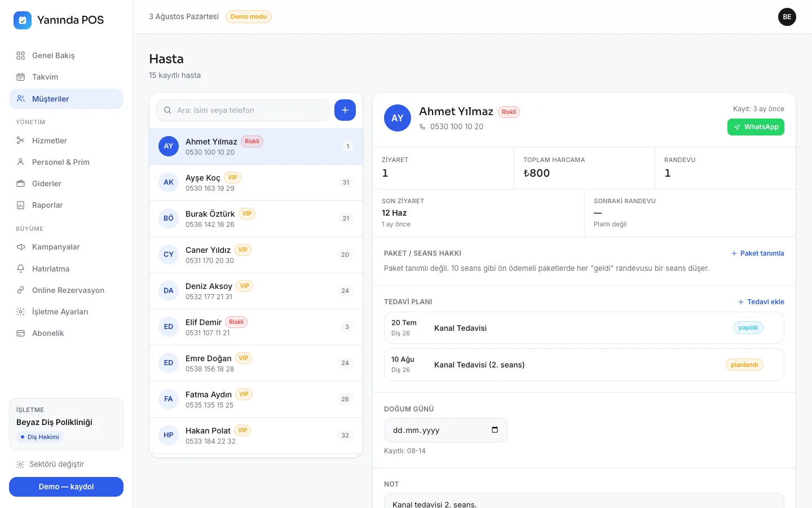Click the Online Rezervasyon link icon
The width and height of the screenshot is (812, 508).
coord(21,290)
